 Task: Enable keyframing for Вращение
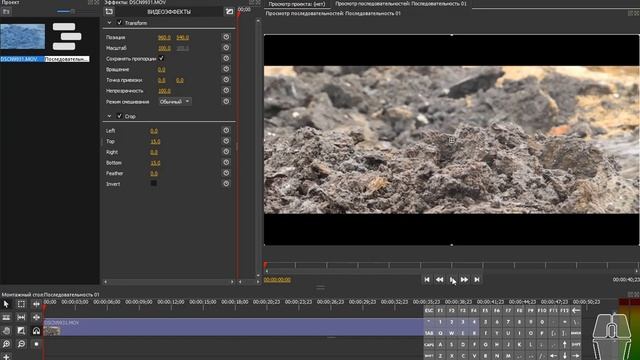pyautogui.click(x=226, y=69)
